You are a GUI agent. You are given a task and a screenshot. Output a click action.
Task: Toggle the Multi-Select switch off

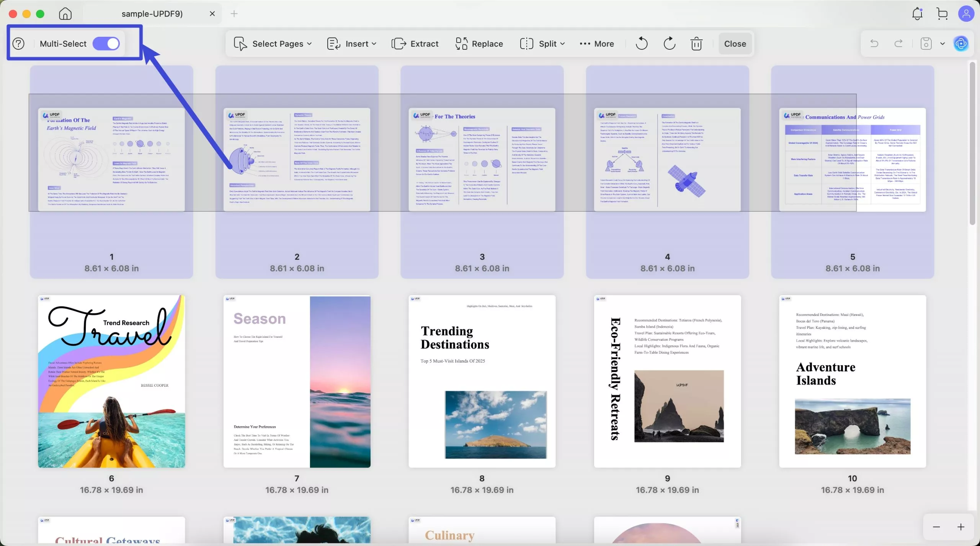click(x=106, y=43)
